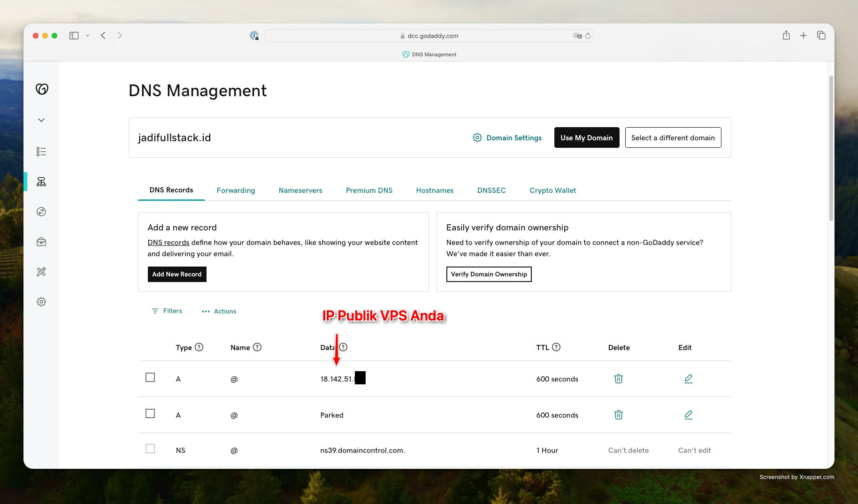Click Verify Domain Ownership button

[489, 274]
